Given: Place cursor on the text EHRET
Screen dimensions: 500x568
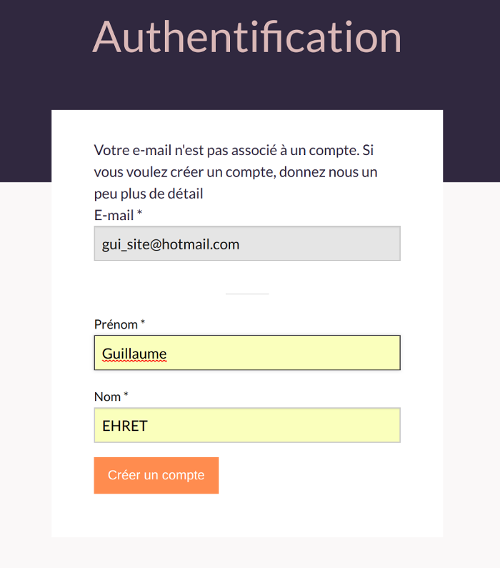Looking at the screenshot, I should (x=125, y=426).
